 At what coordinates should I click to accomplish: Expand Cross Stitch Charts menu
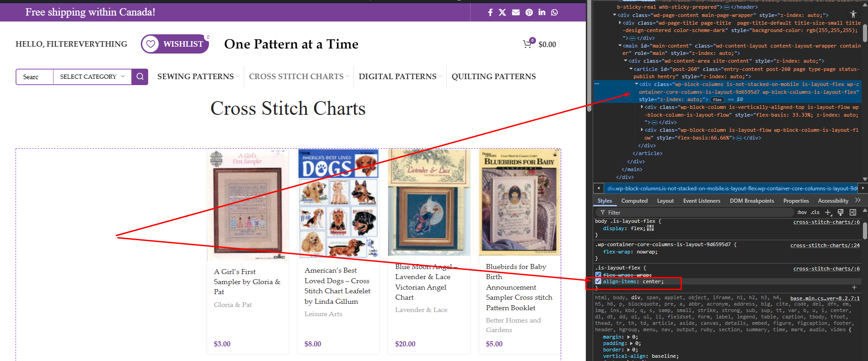tap(299, 76)
